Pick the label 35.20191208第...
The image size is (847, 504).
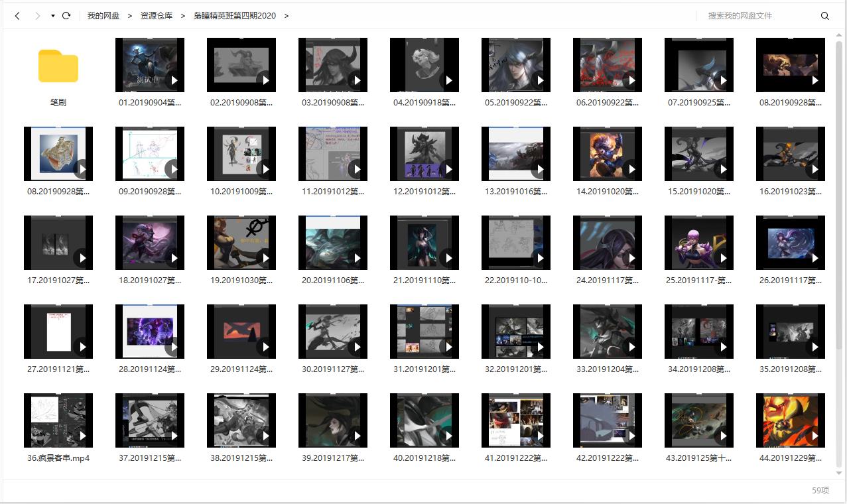click(791, 369)
